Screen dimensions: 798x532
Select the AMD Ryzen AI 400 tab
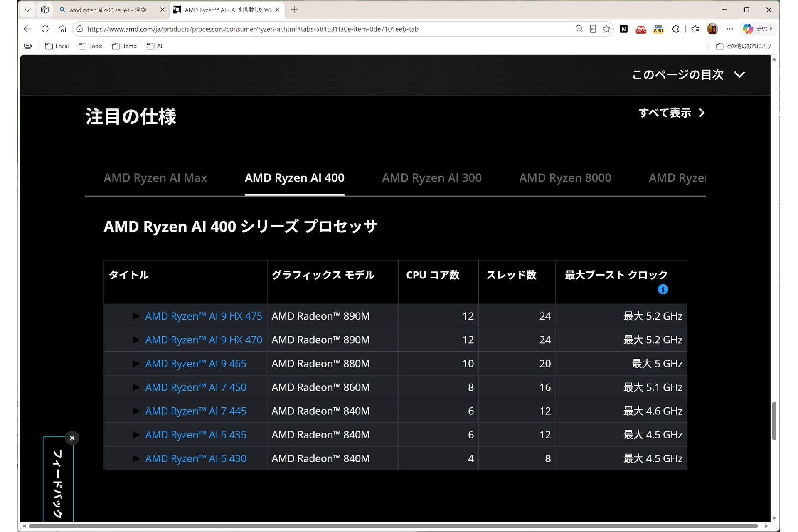tap(294, 178)
